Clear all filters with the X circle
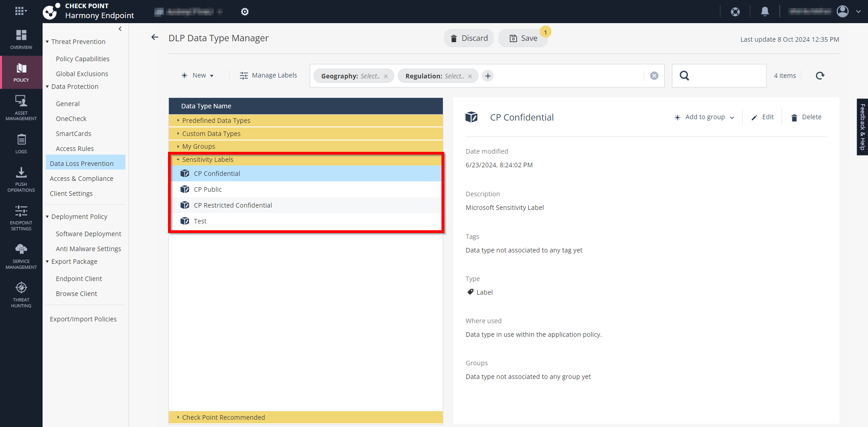The width and height of the screenshot is (868, 427). [654, 76]
